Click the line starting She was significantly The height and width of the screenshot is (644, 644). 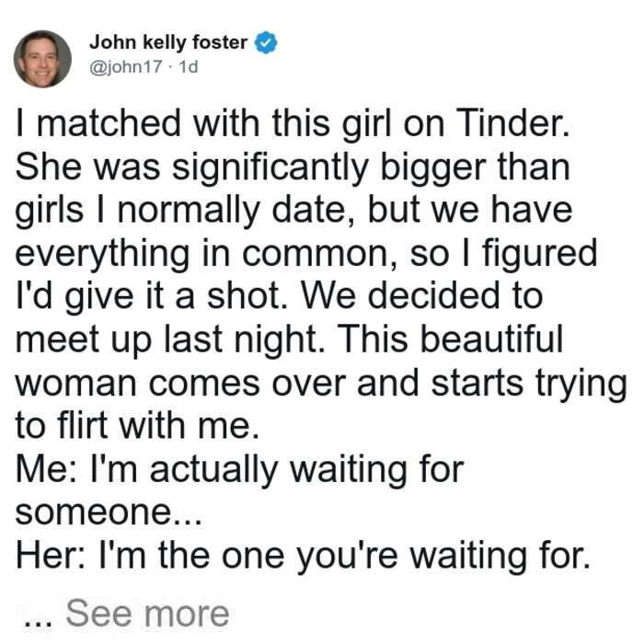(x=293, y=169)
